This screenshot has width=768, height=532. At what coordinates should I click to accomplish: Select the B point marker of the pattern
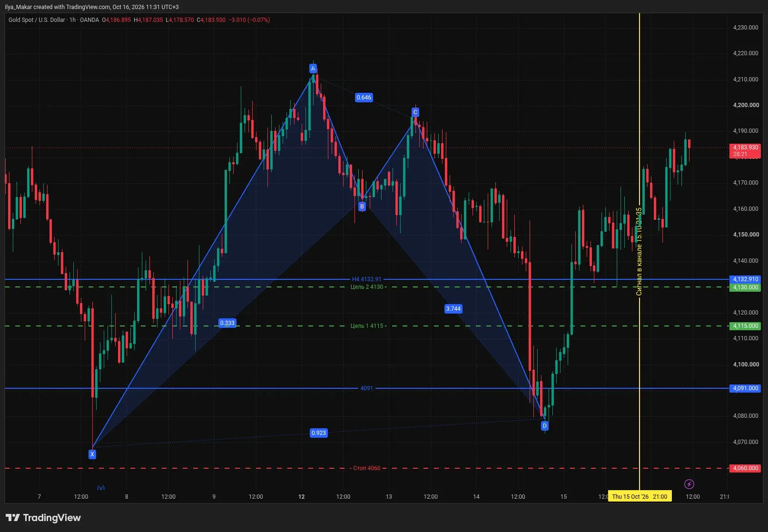click(362, 207)
